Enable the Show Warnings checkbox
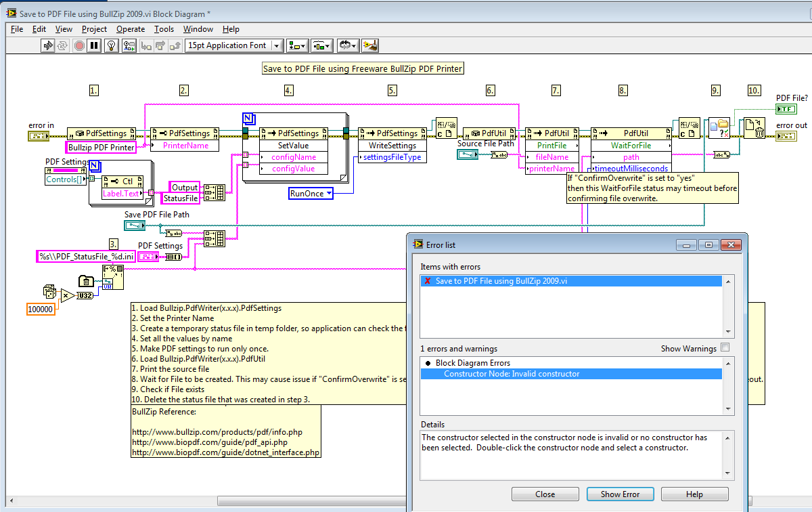This screenshot has height=512, width=812. click(x=725, y=348)
